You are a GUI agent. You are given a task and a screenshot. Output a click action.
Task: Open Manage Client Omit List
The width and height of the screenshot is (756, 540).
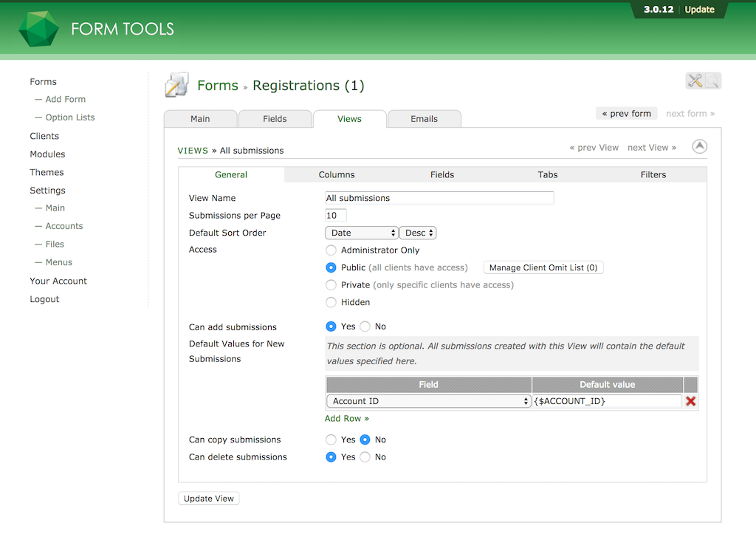[x=543, y=267]
